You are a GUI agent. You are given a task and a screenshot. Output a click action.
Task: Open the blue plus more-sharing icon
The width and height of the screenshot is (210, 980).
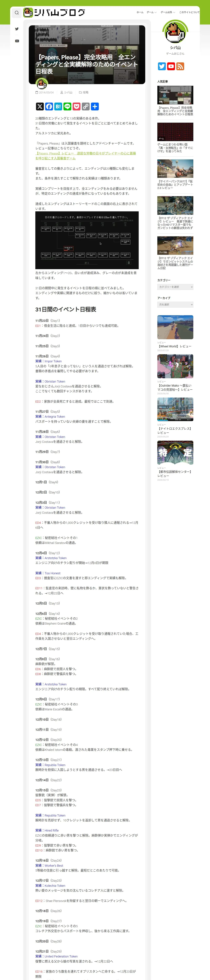(x=95, y=106)
